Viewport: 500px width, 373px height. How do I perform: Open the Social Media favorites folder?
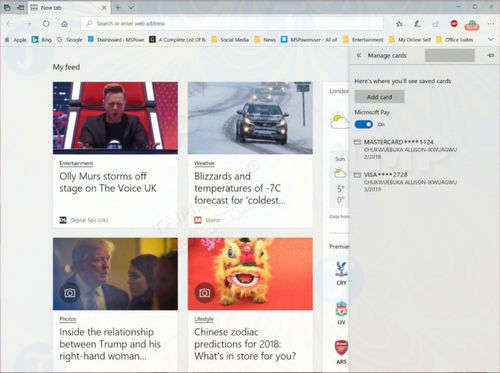pos(230,40)
